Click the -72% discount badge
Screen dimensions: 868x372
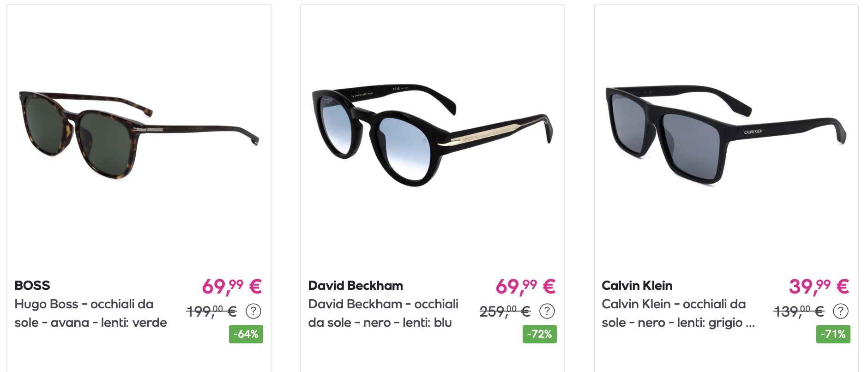pyautogui.click(x=540, y=334)
